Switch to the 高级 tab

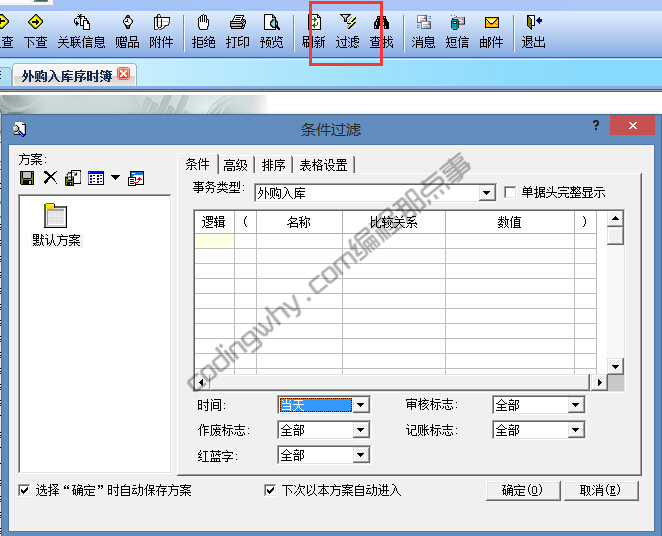pos(235,165)
